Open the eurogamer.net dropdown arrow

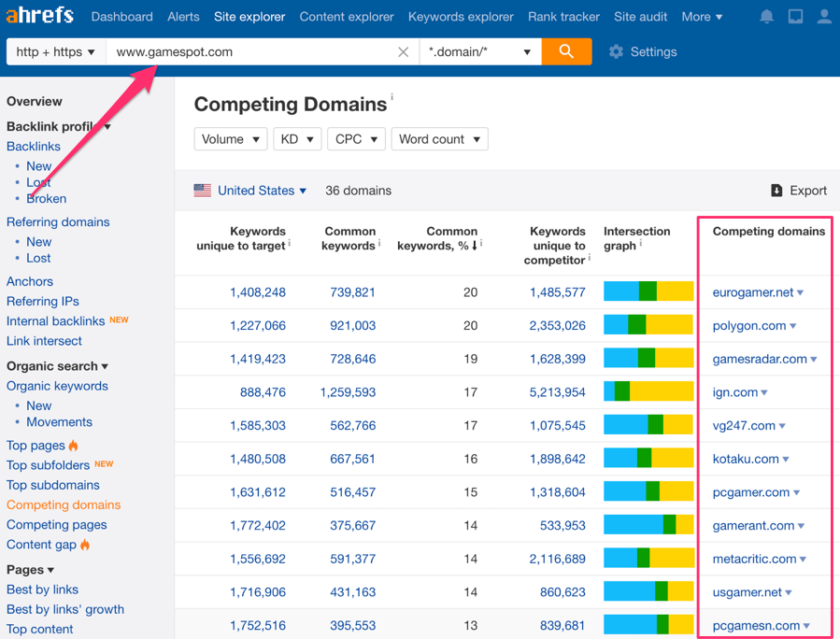click(801, 292)
